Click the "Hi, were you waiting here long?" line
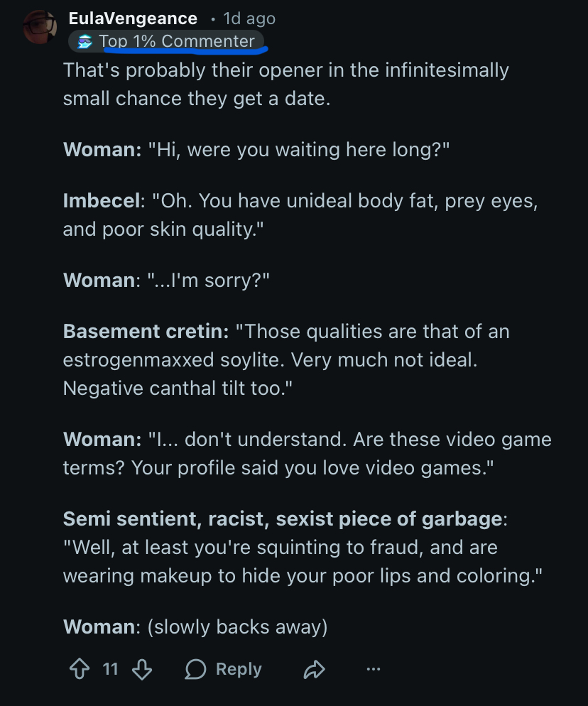588x706 pixels. pyautogui.click(x=300, y=150)
